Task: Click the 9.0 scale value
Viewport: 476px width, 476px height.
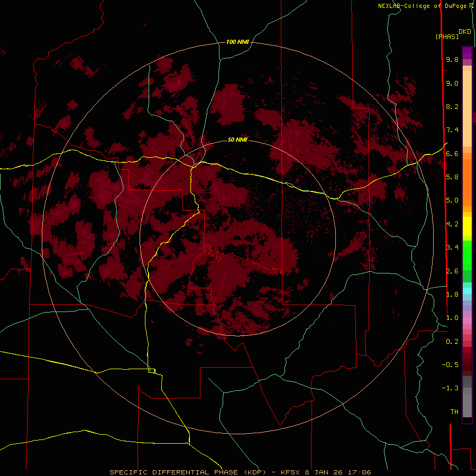Action: [x=452, y=84]
